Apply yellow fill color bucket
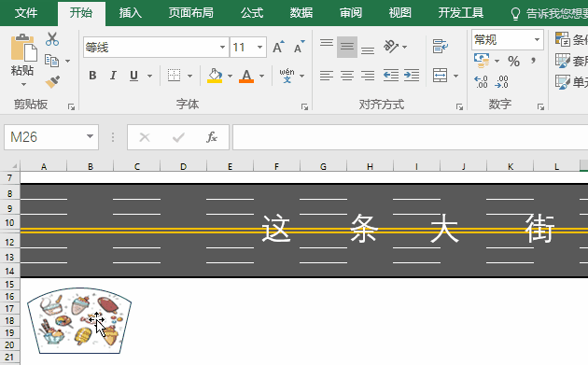Viewport: 588px width, 365px height. 215,76
